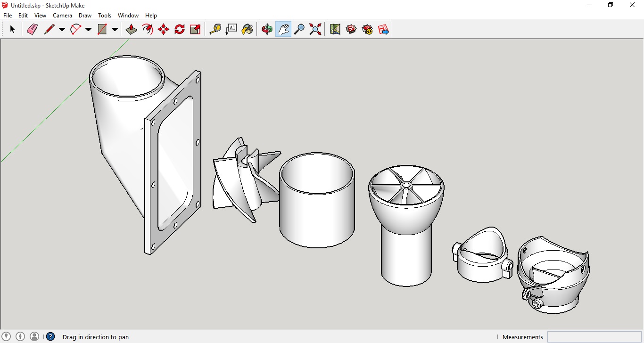The height and width of the screenshot is (343, 644).
Task: Open the File menu
Action: pos(8,16)
